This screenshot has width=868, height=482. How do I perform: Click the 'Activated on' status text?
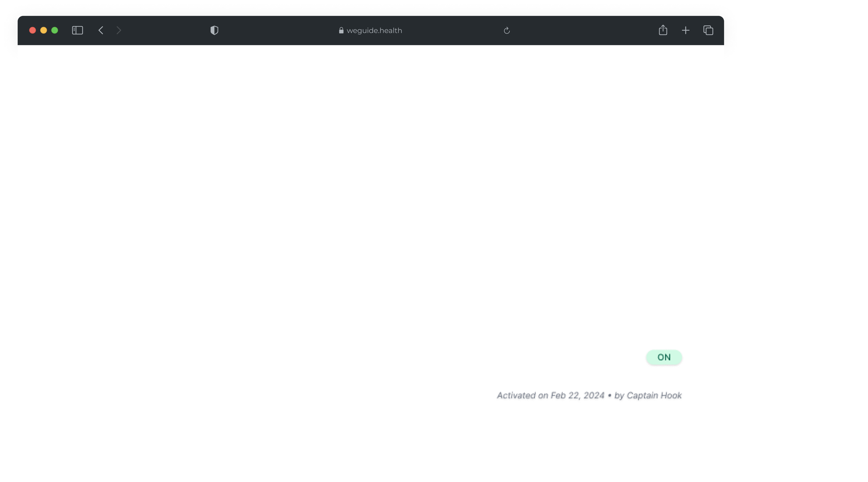[x=522, y=395]
